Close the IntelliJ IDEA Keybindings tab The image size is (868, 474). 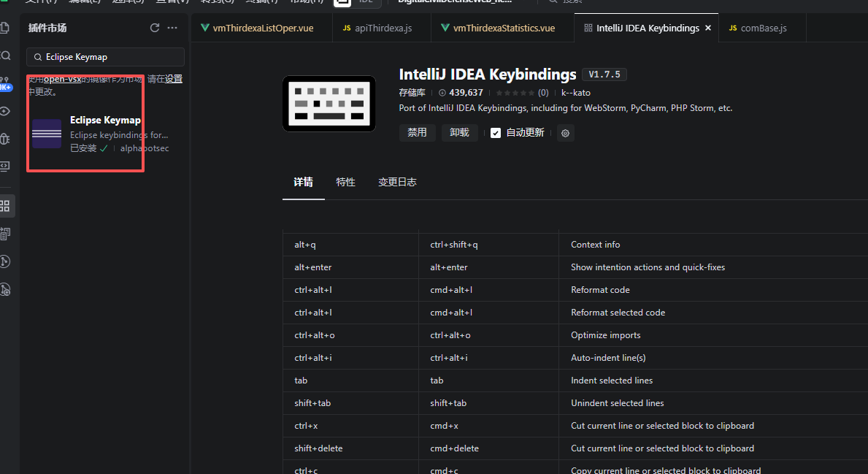click(708, 28)
